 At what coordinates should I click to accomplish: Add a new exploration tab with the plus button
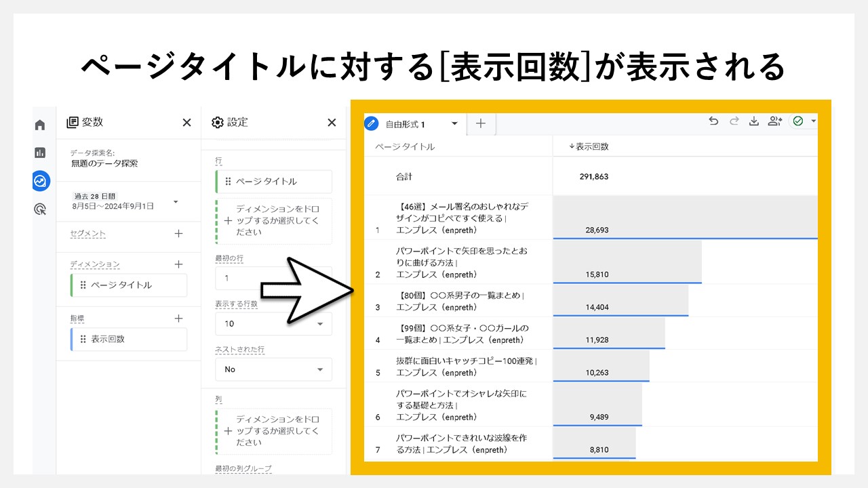(480, 124)
